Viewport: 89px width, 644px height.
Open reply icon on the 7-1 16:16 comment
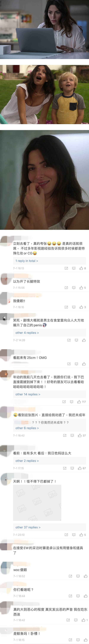click(x=74, y=307)
